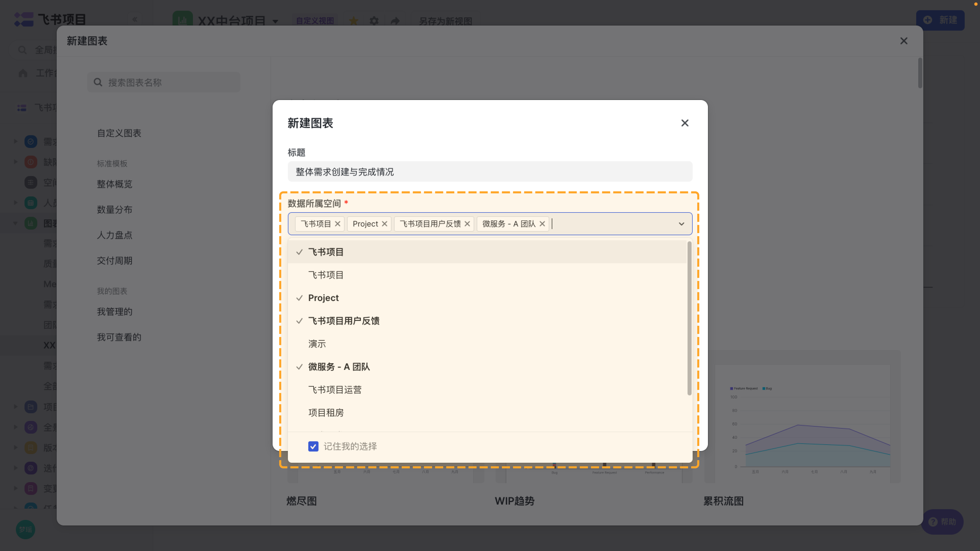Click the 燃尽图 chart title
The height and width of the screenshot is (551, 980).
(302, 501)
